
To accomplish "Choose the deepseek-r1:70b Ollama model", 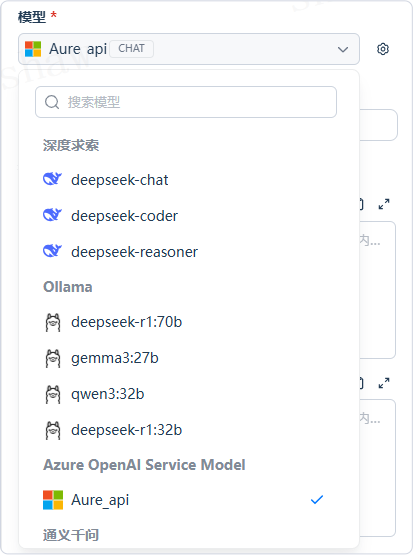I will (x=189, y=322).
